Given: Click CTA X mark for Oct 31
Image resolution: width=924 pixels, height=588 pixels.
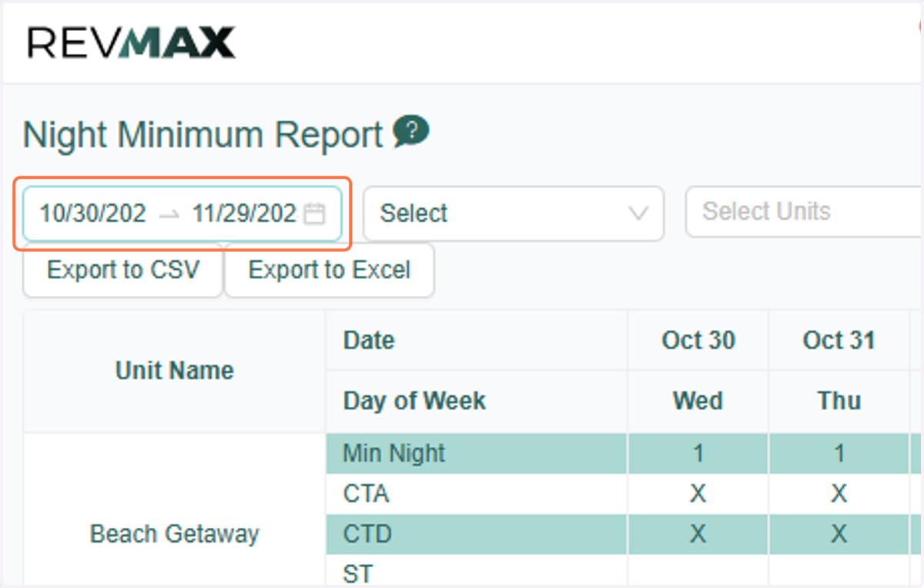Looking at the screenshot, I should 839,493.
